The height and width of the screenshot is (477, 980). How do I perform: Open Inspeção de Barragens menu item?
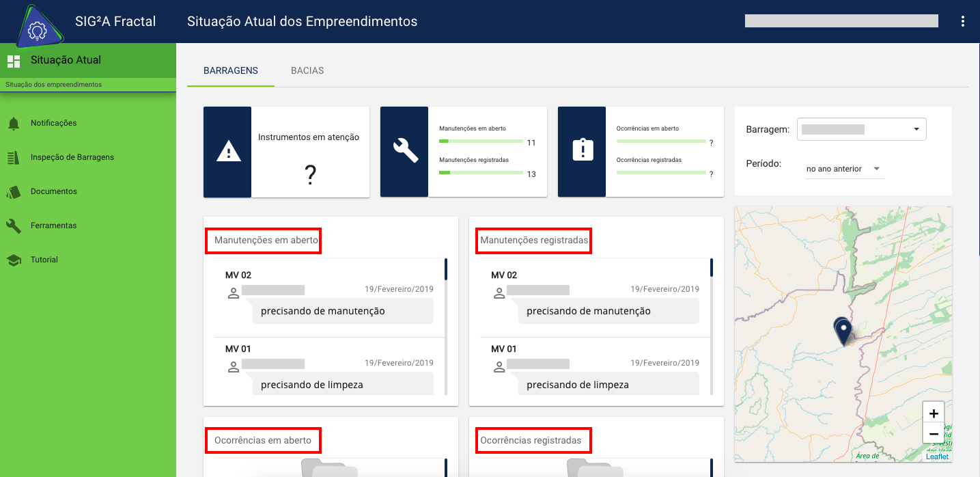click(x=88, y=158)
